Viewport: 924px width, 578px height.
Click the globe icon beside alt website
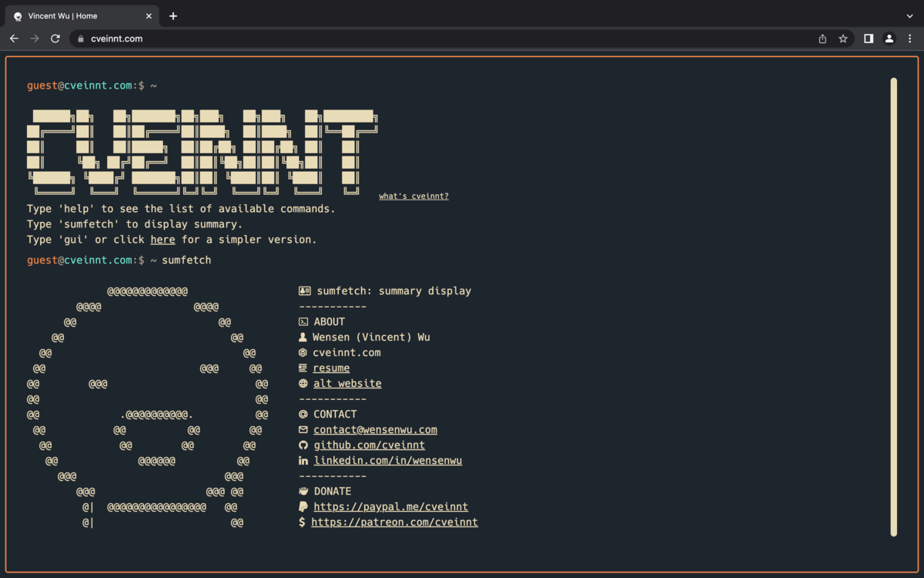[303, 383]
